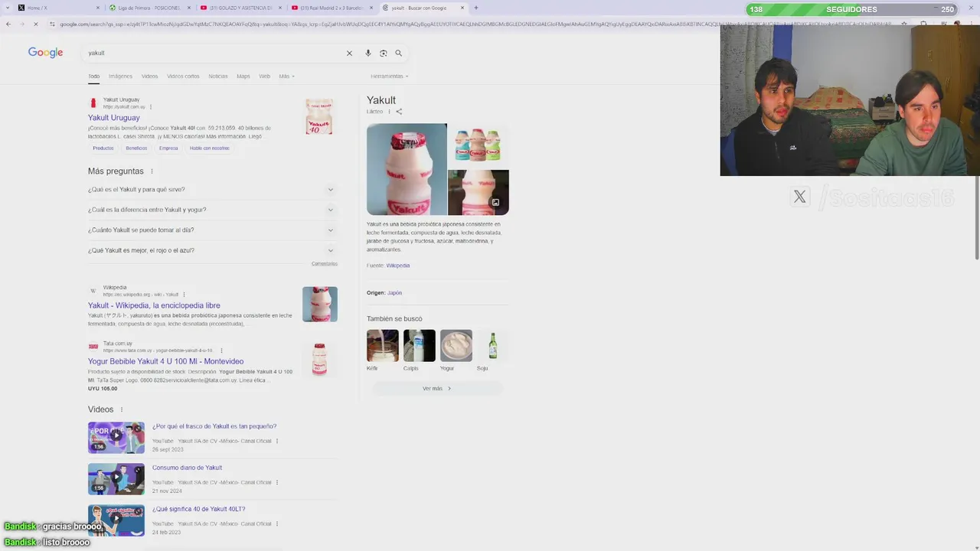Switch to the 'Web' tab
Image resolution: width=980 pixels, height=551 pixels.
click(x=264, y=77)
